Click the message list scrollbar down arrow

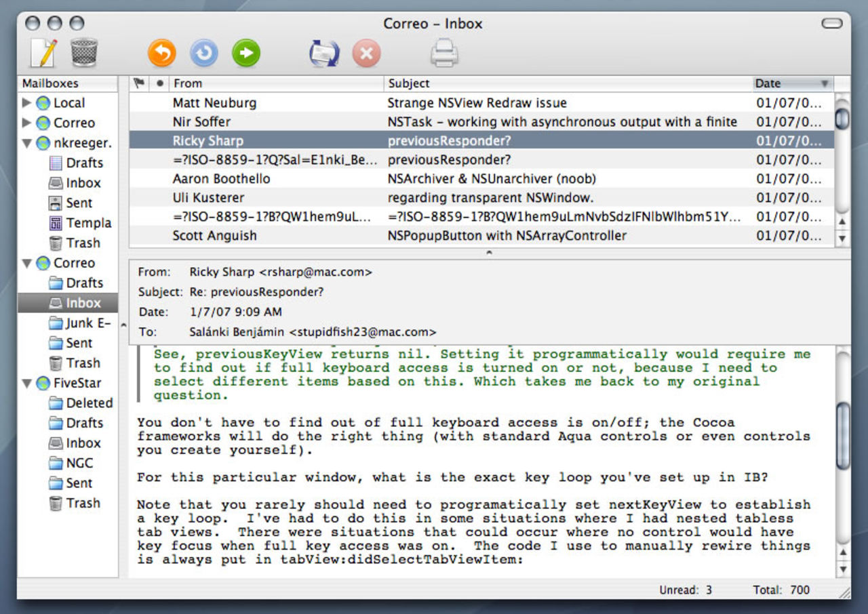point(841,239)
